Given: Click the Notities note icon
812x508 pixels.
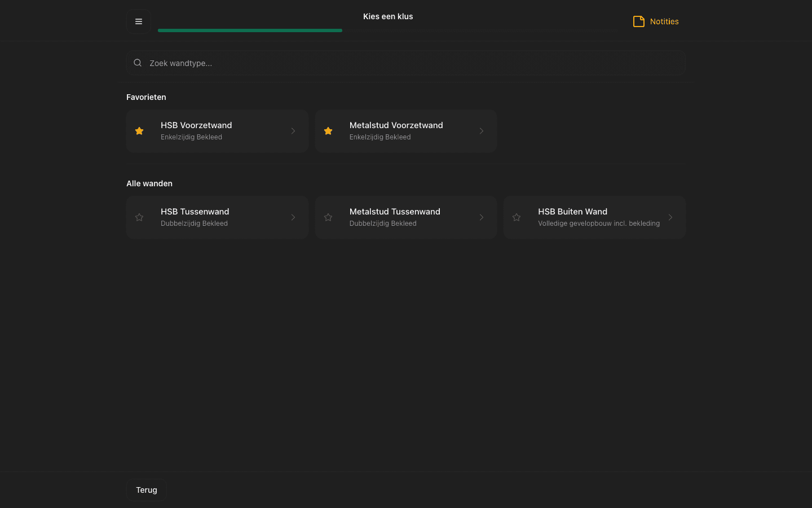Looking at the screenshot, I should point(638,21).
